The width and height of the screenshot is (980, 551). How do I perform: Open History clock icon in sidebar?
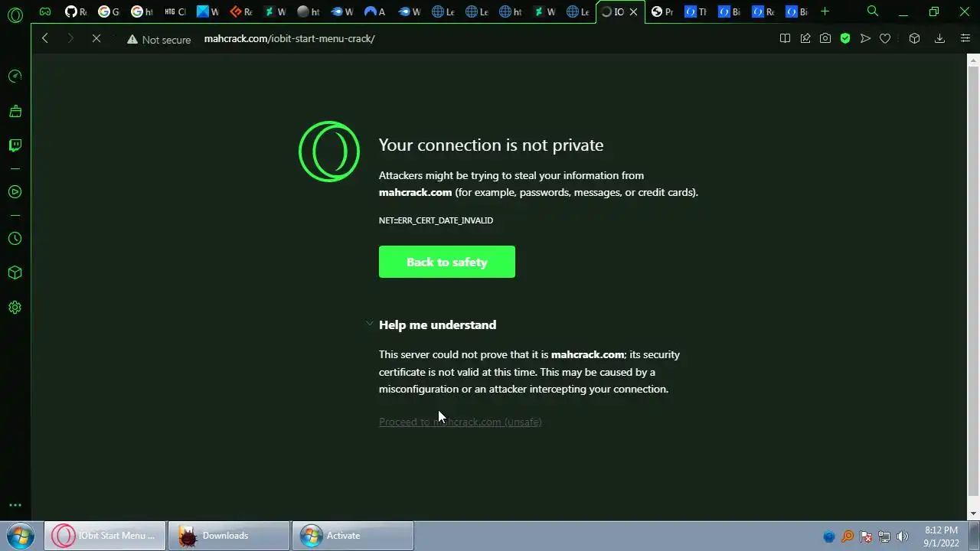(15, 239)
